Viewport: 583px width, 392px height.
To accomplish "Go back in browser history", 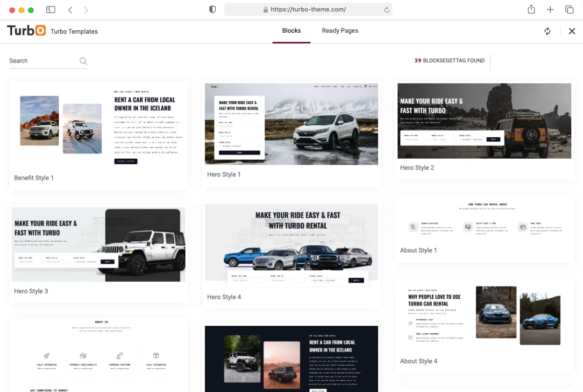I will [x=70, y=10].
